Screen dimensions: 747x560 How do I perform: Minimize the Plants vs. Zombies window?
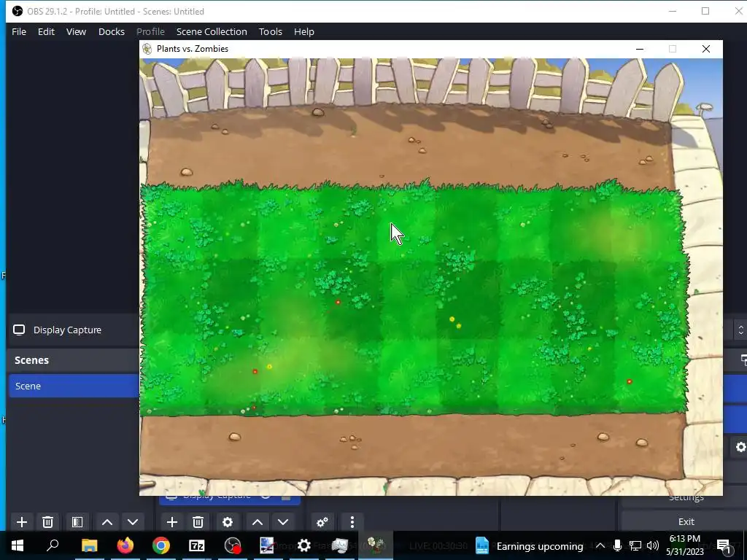coord(640,49)
